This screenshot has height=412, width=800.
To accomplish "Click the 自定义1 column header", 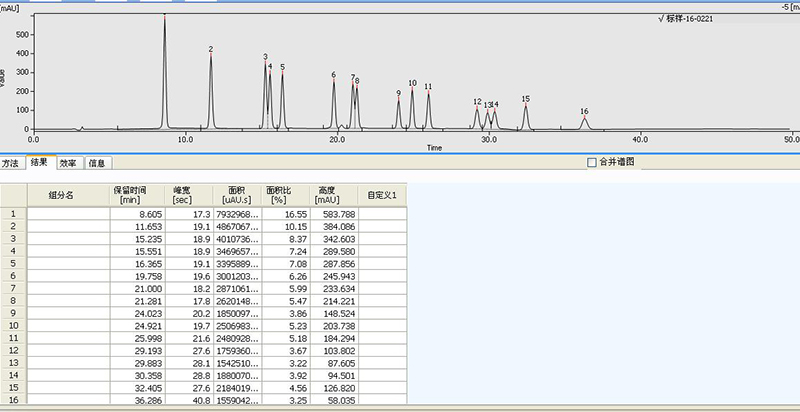I will (x=384, y=194).
